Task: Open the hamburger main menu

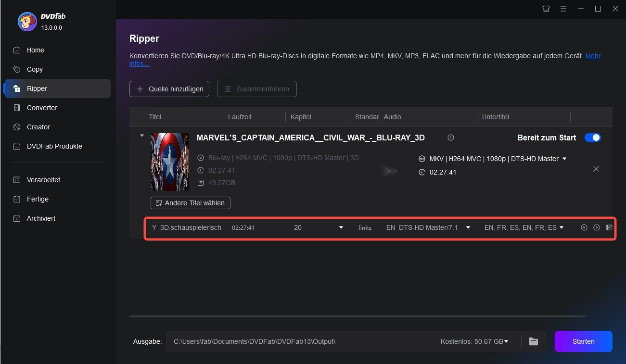Action: (563, 9)
